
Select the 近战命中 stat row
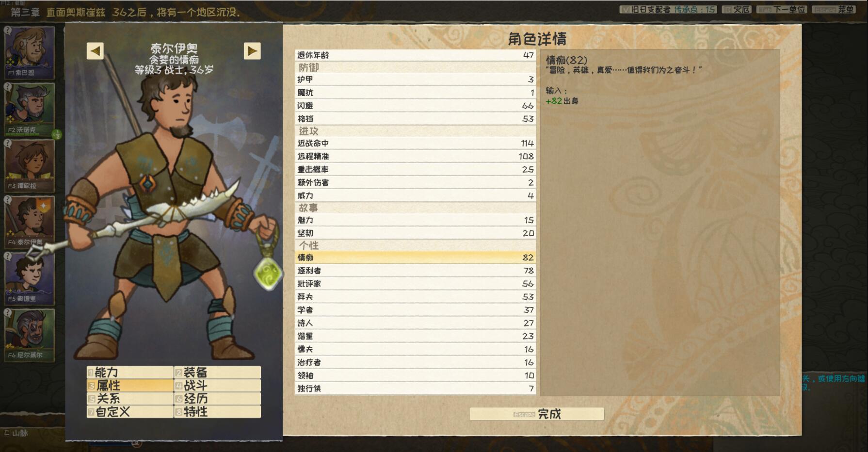click(x=415, y=143)
